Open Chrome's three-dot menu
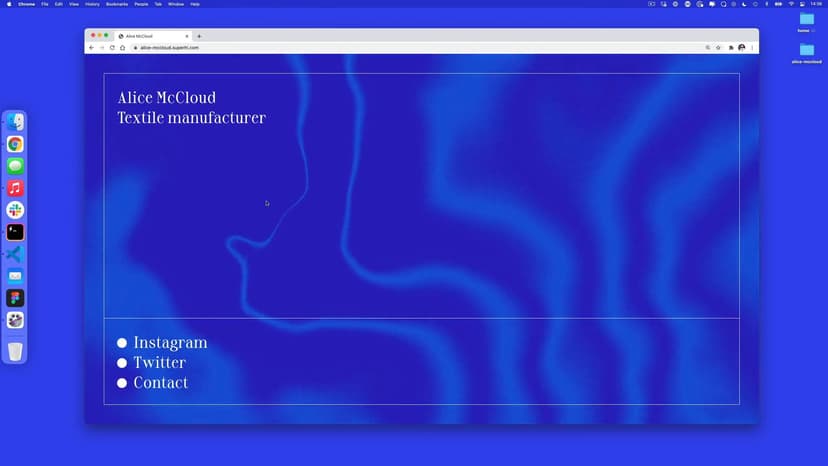The width and height of the screenshot is (828, 466). click(752, 47)
